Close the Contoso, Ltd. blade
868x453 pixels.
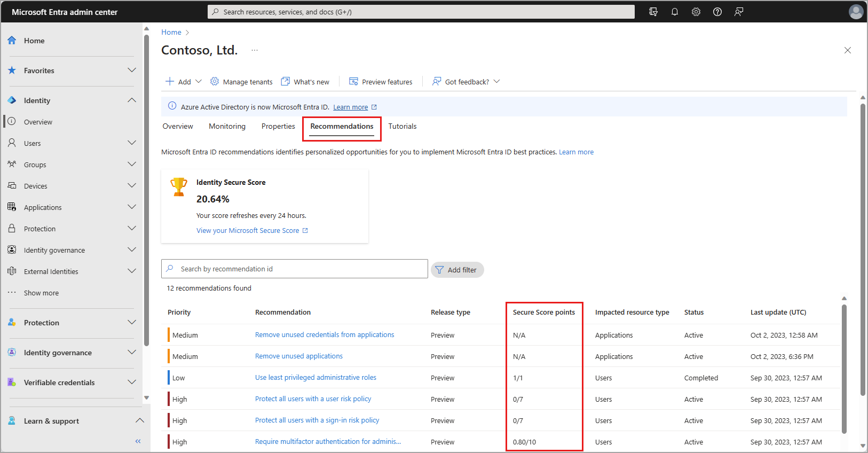pyautogui.click(x=848, y=50)
